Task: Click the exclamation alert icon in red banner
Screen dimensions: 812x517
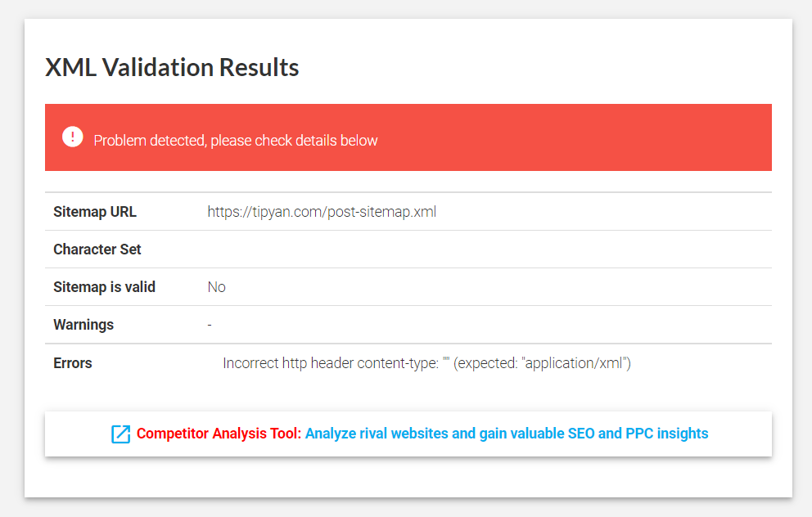Action: coord(72,137)
